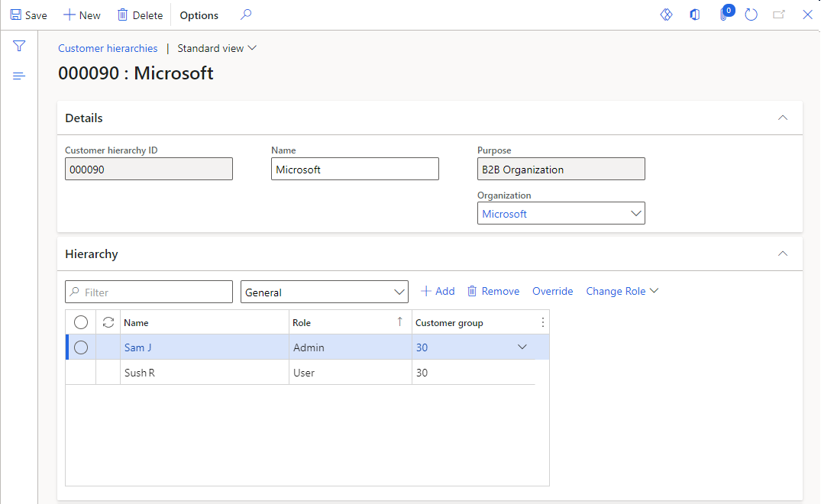The image size is (821, 504).
Task: Click the Admin role cell
Action: click(350, 347)
